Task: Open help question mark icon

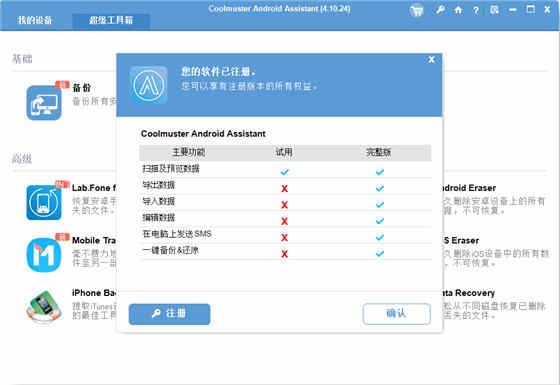Action: (x=476, y=10)
